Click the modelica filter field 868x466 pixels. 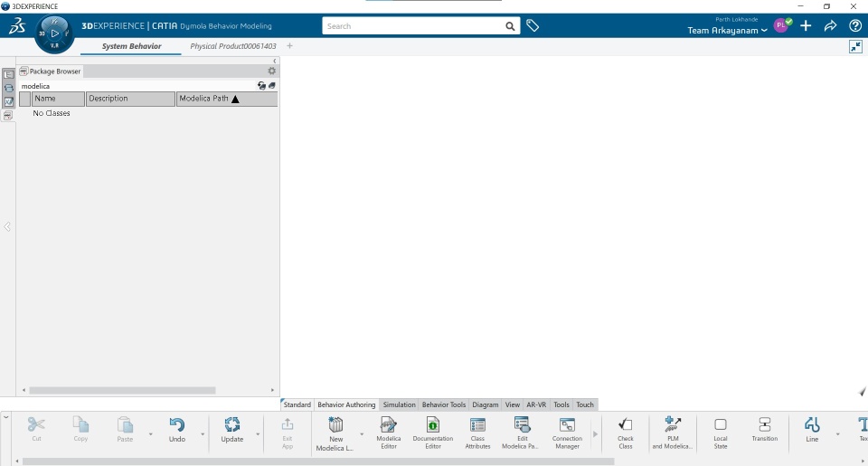tap(137, 86)
